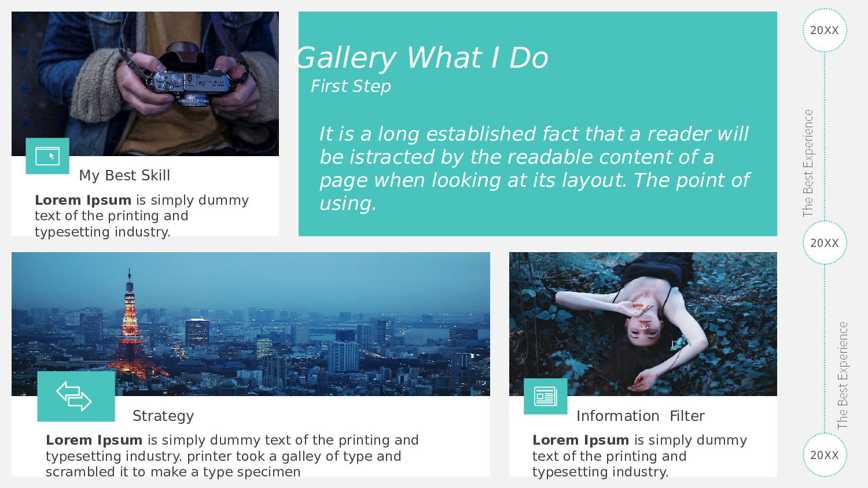Select the "First Step" subtitle text
The width and height of the screenshot is (868, 488).
(x=351, y=86)
